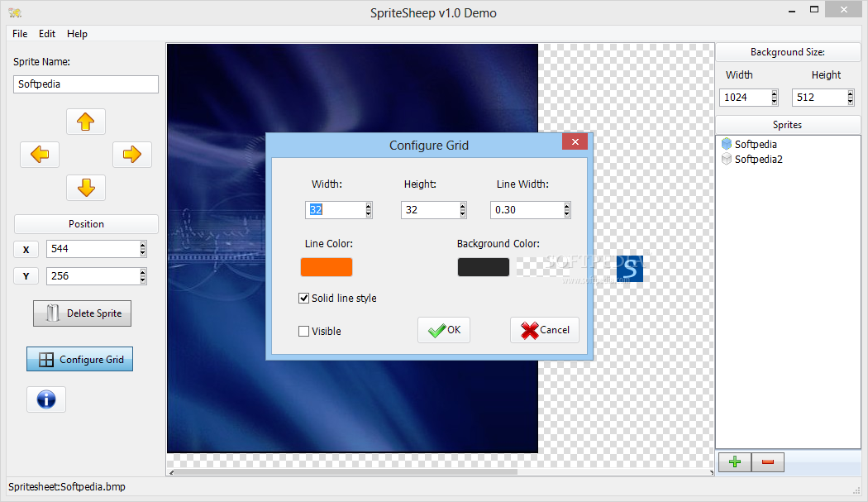Select the Softpedia2 sprite cube icon
This screenshot has width=868, height=502.
[727, 159]
